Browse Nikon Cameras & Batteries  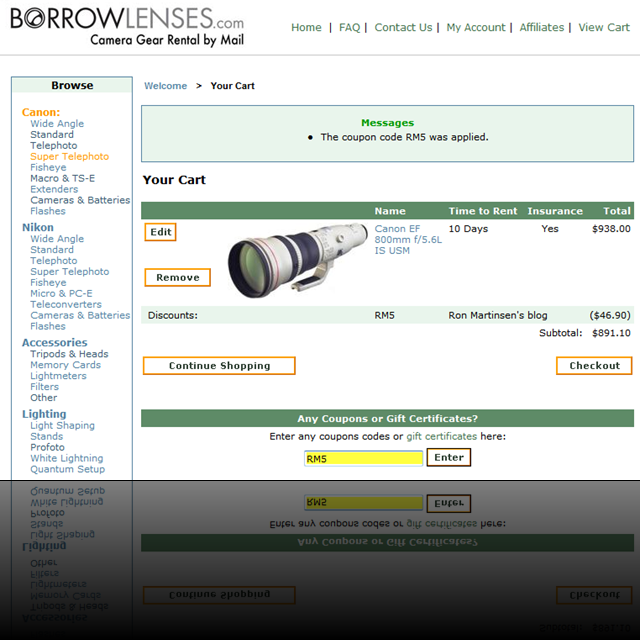click(x=80, y=315)
